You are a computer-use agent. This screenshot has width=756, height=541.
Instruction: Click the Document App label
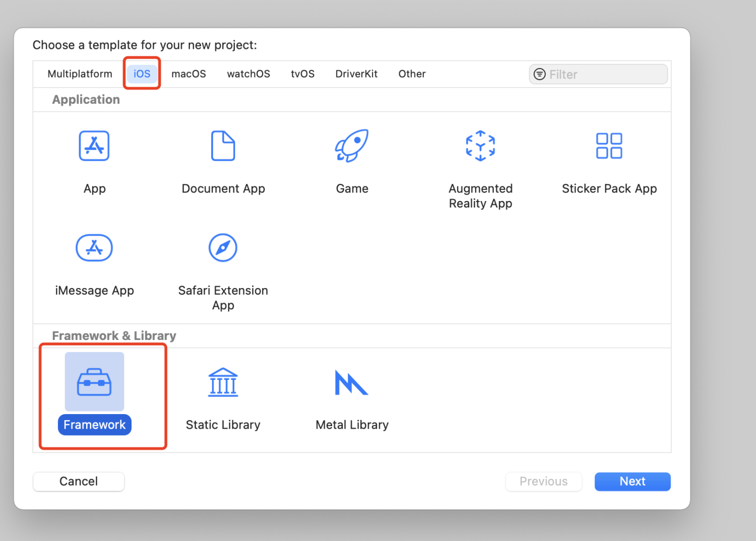pyautogui.click(x=223, y=188)
